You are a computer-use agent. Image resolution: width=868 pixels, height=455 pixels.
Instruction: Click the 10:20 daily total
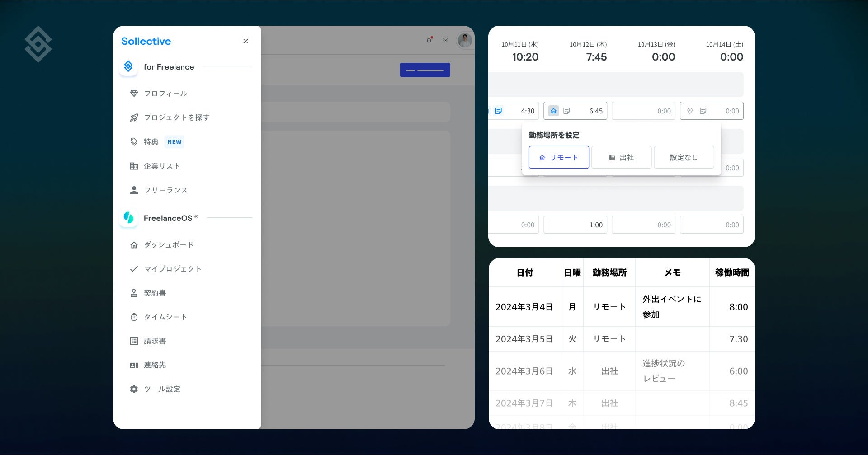pyautogui.click(x=525, y=57)
